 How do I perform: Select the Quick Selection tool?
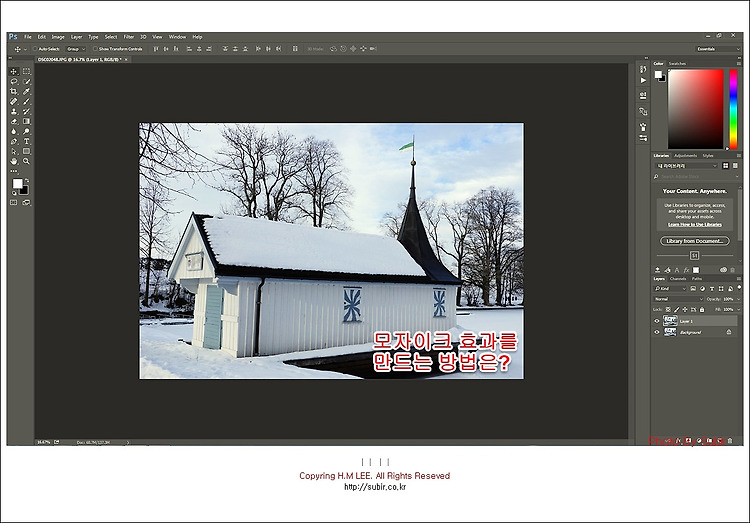click(26, 81)
